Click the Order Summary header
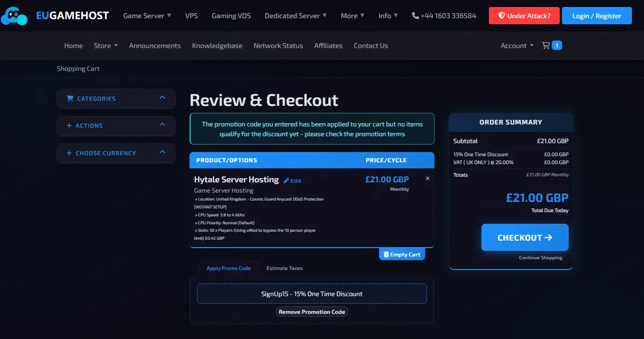 pos(511,122)
